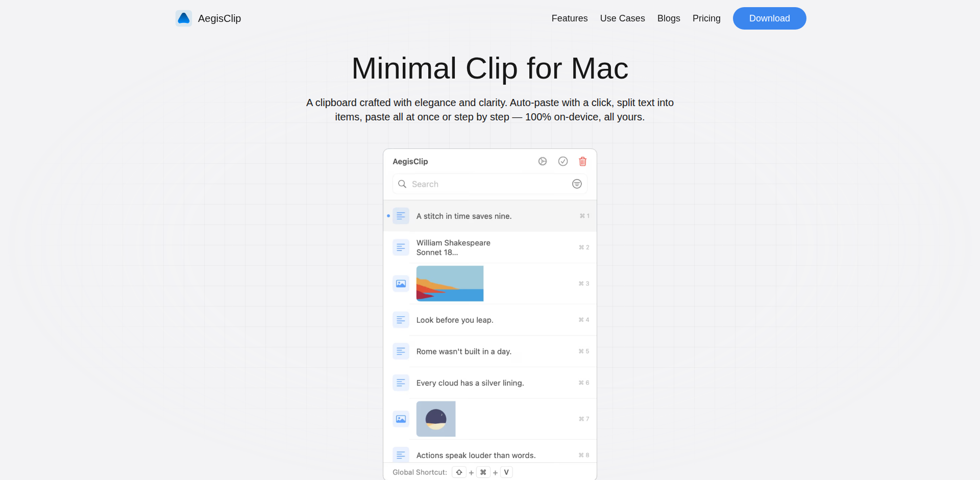
Task: Click the checkmark circle icon in panel header
Action: 563,161
